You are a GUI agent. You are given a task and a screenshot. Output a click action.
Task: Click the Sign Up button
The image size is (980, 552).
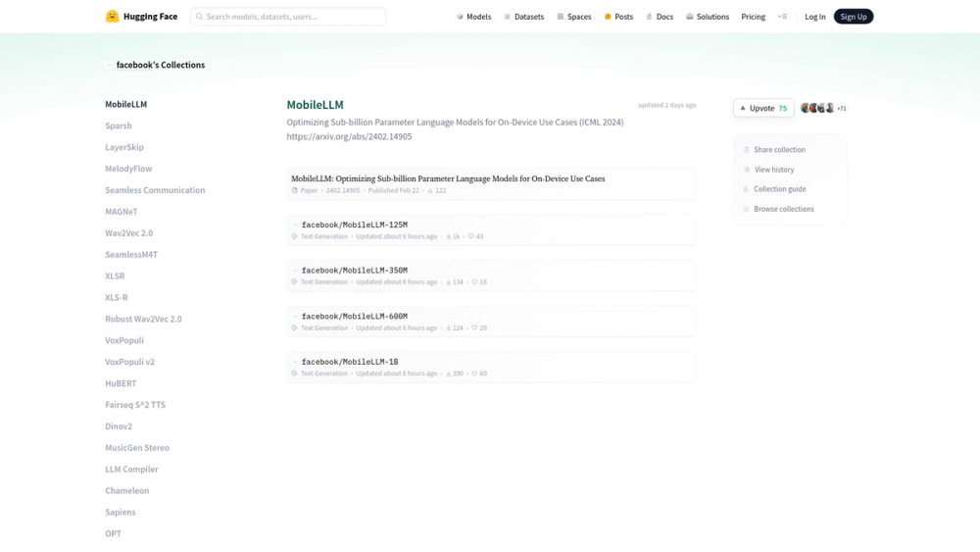(854, 17)
